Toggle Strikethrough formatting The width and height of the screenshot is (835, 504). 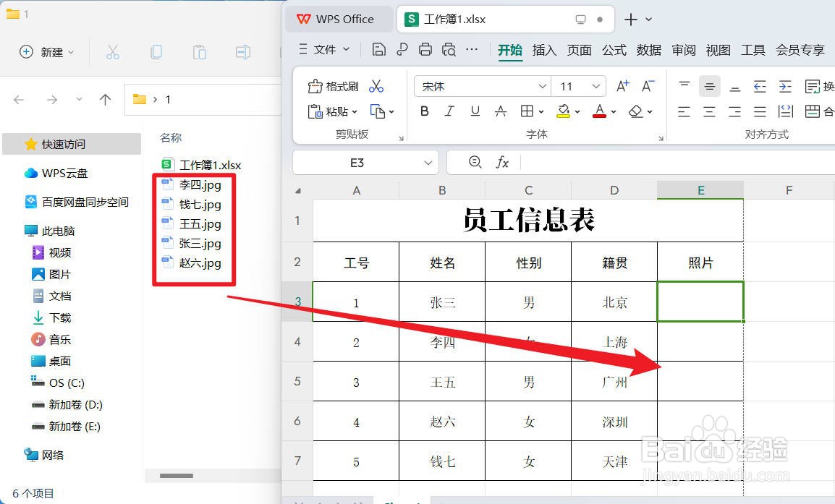click(501, 111)
